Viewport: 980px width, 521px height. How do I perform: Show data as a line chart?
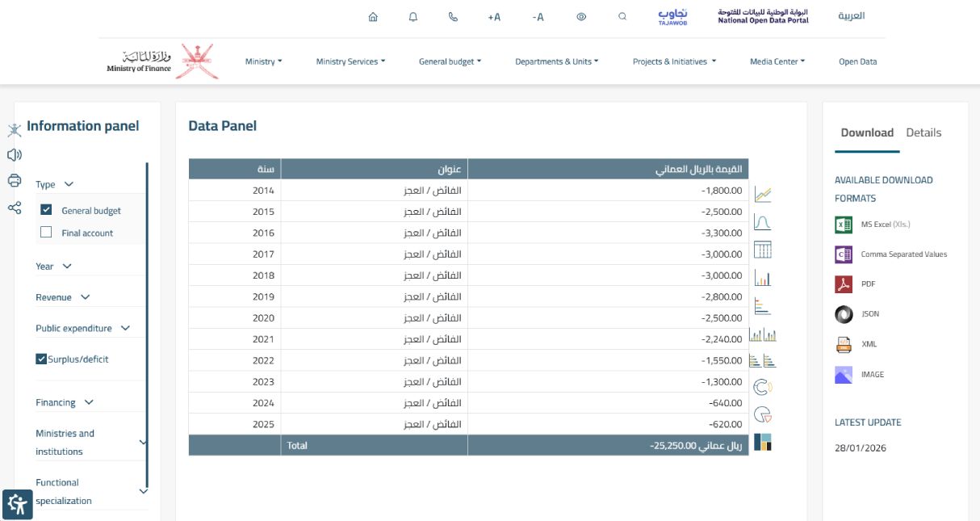tap(763, 195)
